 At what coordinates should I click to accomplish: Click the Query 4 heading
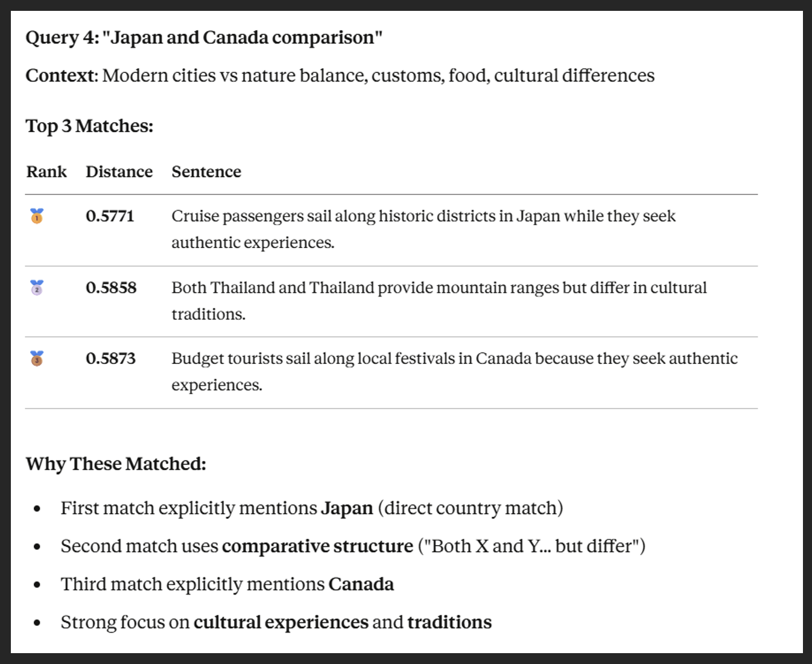[204, 37]
